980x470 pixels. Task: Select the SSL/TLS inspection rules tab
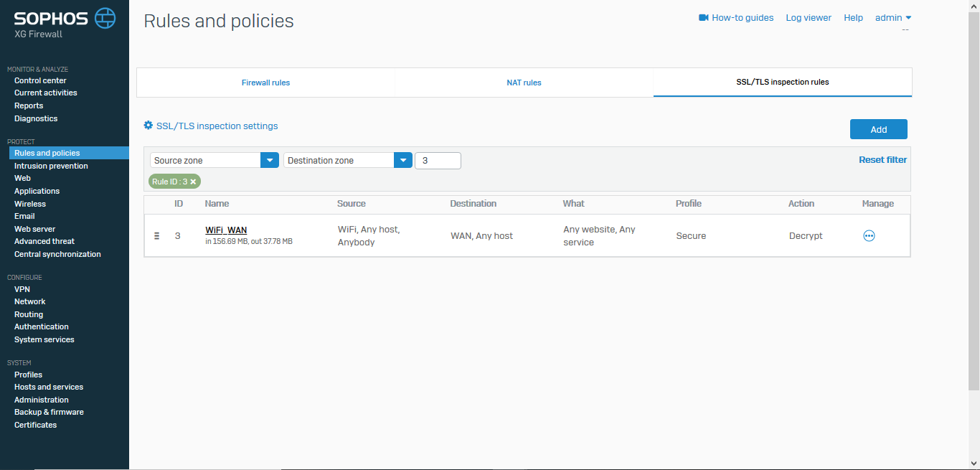coord(783,83)
